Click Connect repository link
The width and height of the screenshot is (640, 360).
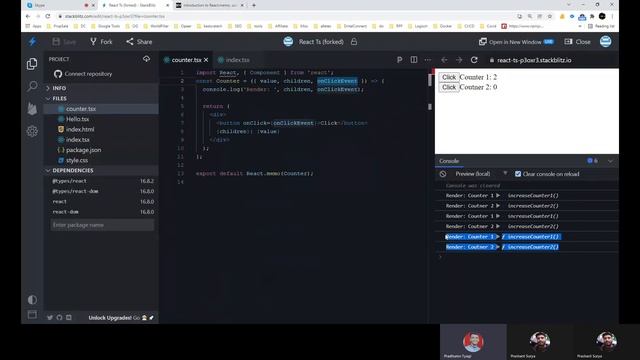(x=83, y=74)
